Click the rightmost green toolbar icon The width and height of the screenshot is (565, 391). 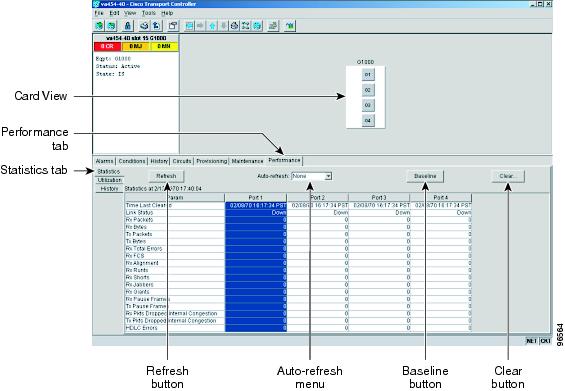[290, 26]
